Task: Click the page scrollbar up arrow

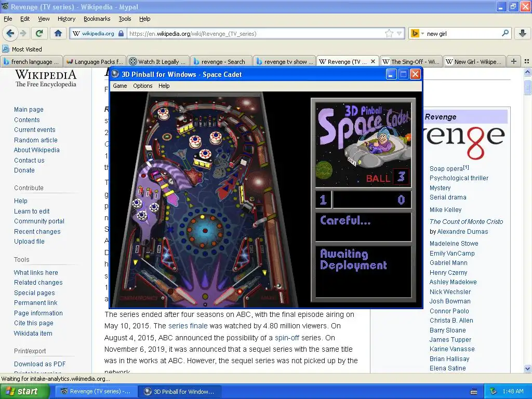Action: pyautogui.click(x=527, y=72)
